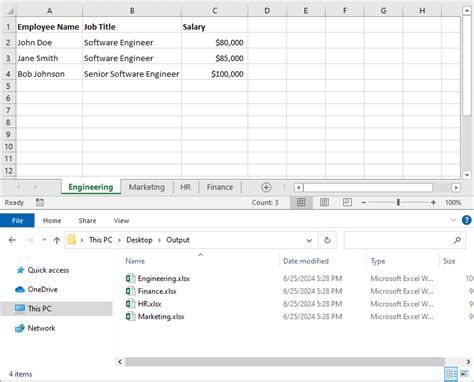
Task: Select the $100,000 salary cell
Action: (x=215, y=74)
